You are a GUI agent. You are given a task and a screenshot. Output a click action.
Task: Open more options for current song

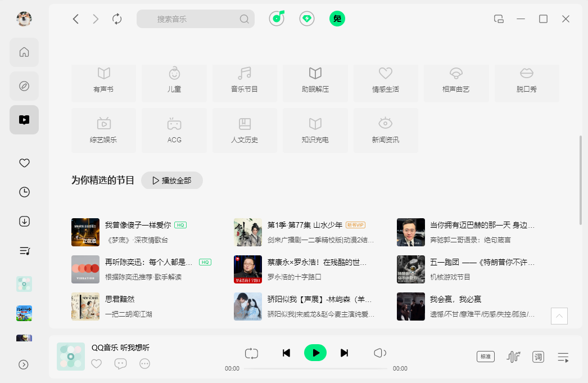(x=144, y=363)
